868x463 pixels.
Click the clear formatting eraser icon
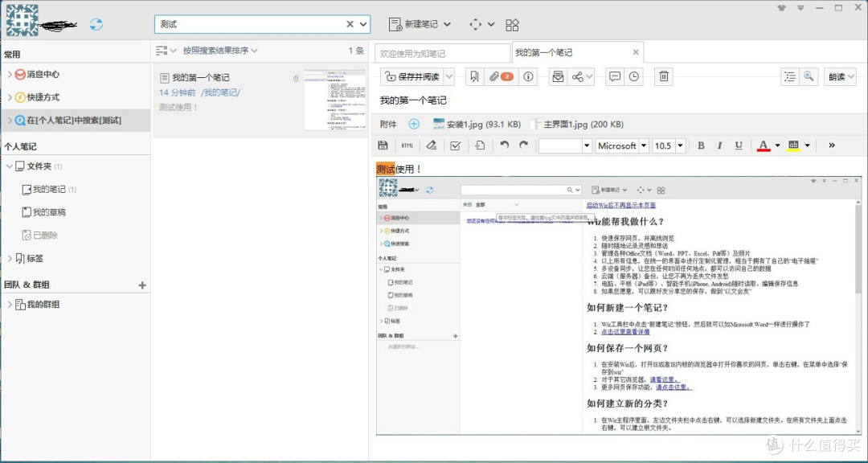click(x=432, y=145)
